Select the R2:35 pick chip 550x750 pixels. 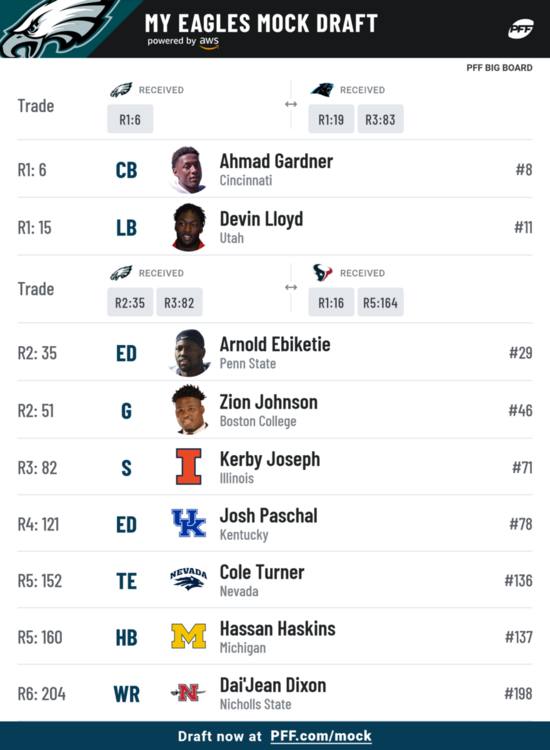130,302
